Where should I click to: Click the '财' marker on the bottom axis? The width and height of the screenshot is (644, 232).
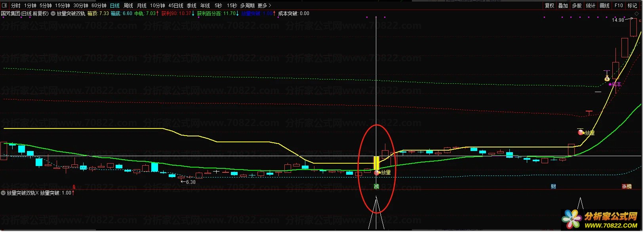point(553,187)
